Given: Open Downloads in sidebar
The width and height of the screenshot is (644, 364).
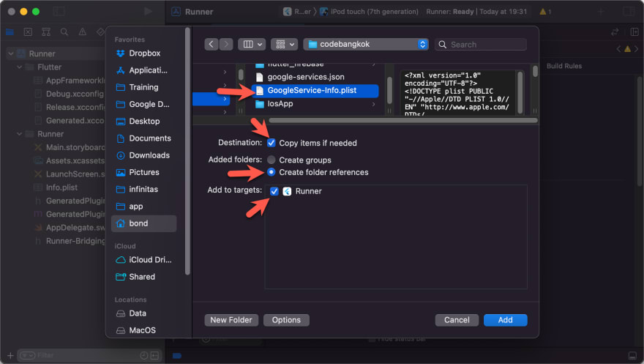Looking at the screenshot, I should (x=143, y=155).
